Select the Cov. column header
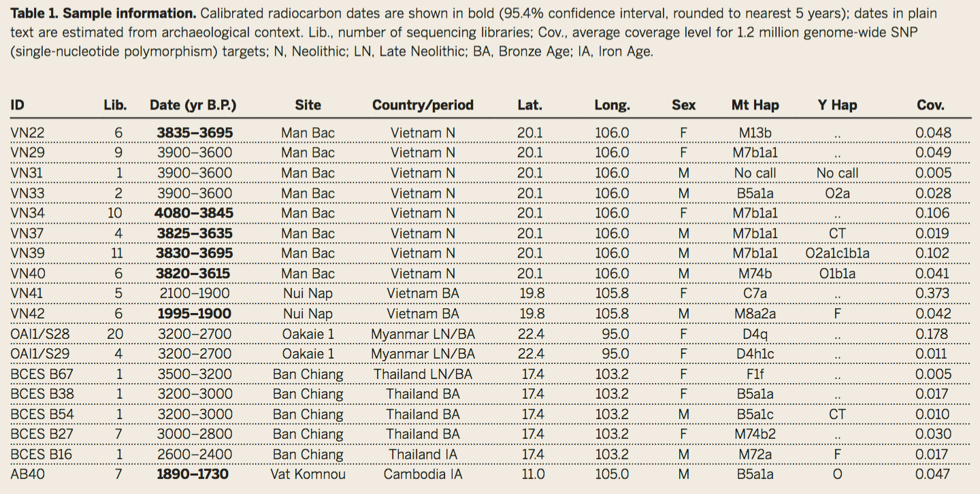Image resolution: width=980 pixels, height=494 pixels. point(930,105)
